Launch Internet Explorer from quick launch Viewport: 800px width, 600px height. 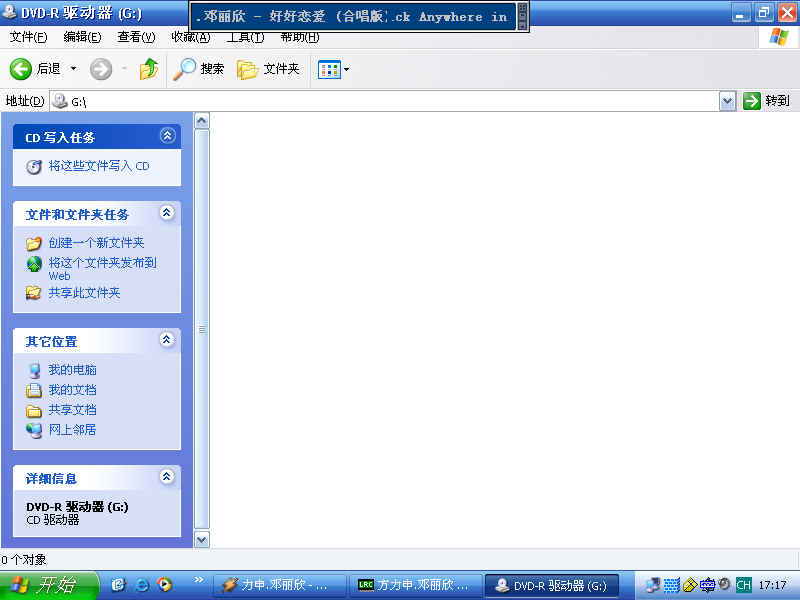[x=142, y=585]
